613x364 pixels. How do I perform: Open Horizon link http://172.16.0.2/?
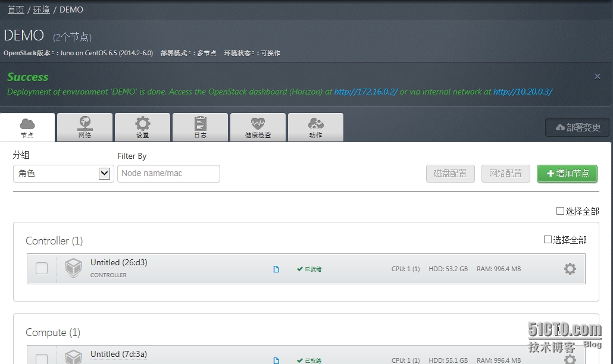pos(366,92)
